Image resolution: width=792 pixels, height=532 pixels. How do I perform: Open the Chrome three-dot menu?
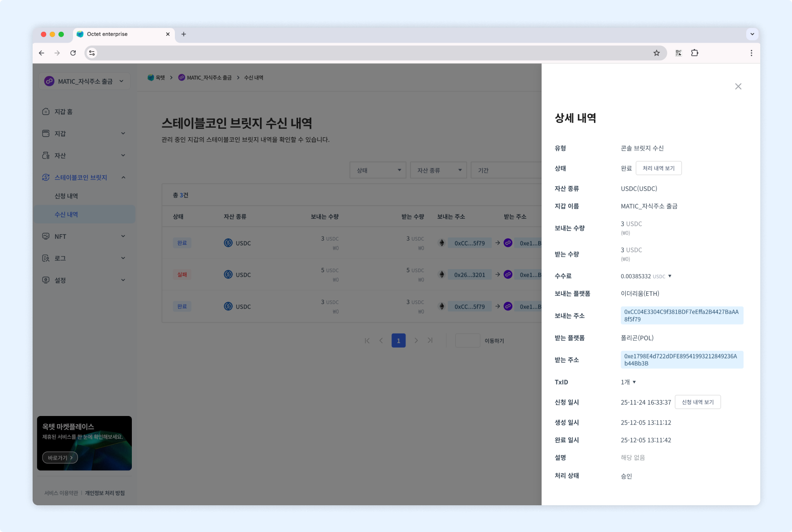pyautogui.click(x=751, y=53)
